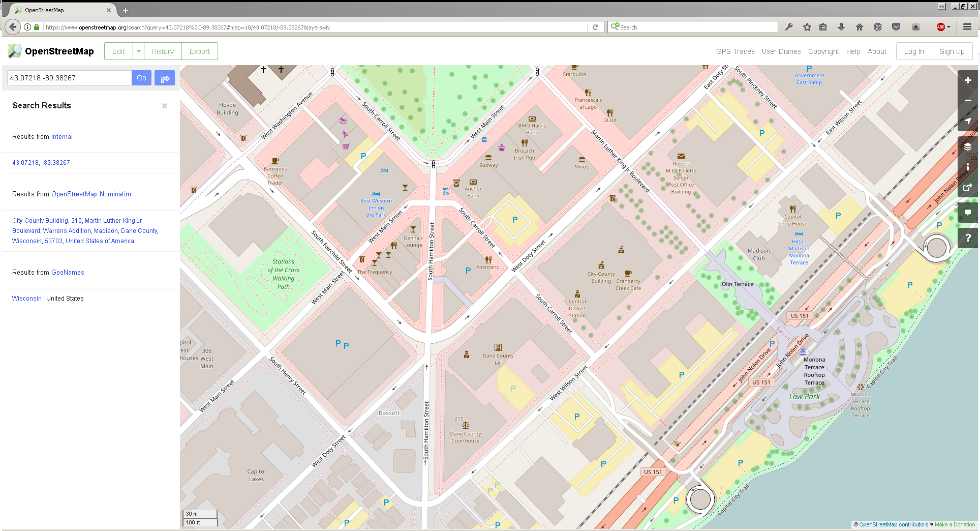Go back in the browser
The height and width of the screenshot is (531, 980).
click(13, 27)
